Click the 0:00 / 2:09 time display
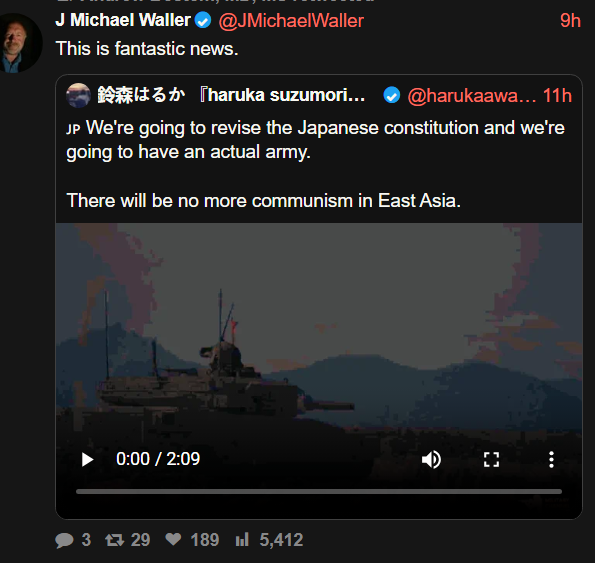Screen dimensions: 595x563 (158, 459)
